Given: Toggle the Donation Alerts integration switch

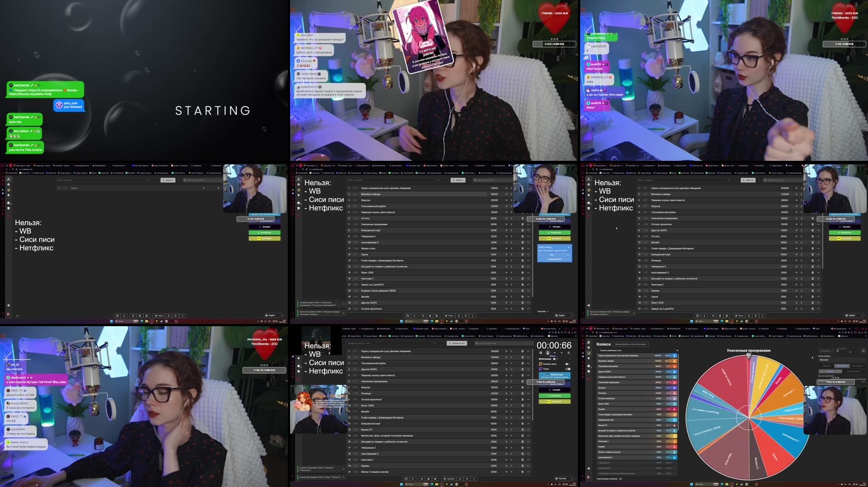Looking at the screenshot, I should point(567,364).
